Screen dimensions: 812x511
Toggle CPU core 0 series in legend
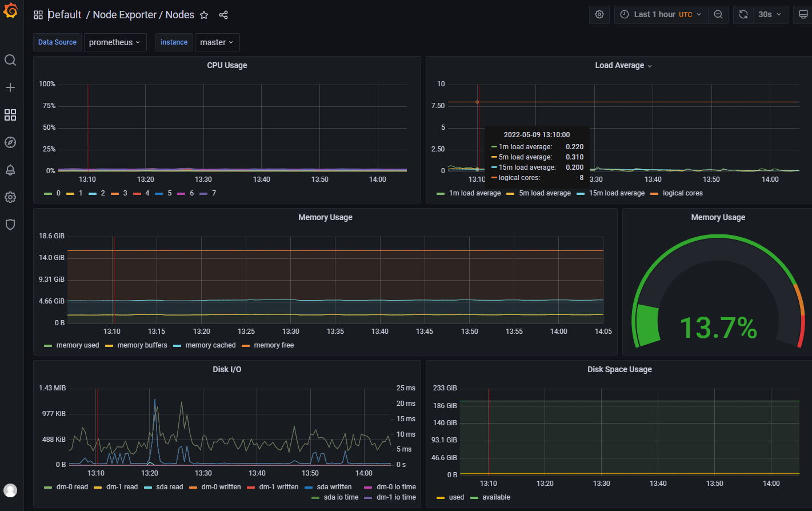(x=58, y=193)
